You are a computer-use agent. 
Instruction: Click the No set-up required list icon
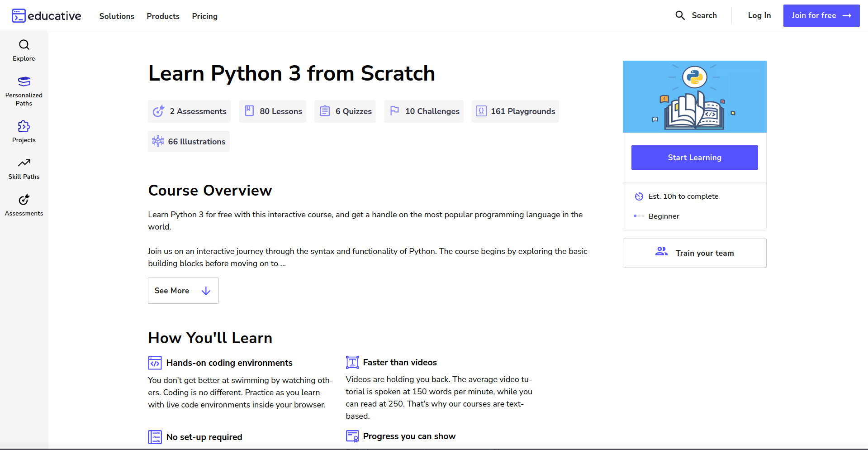tap(155, 437)
